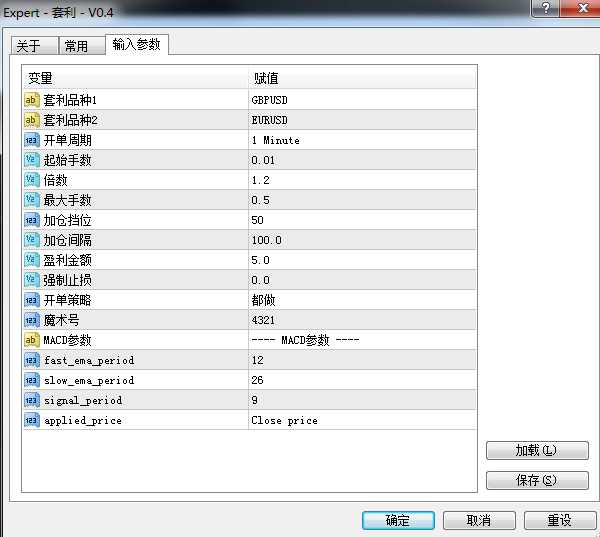Screen dimensions: 600x537
Task: Click the double-type icon beside 倍数
Action: (x=31, y=180)
